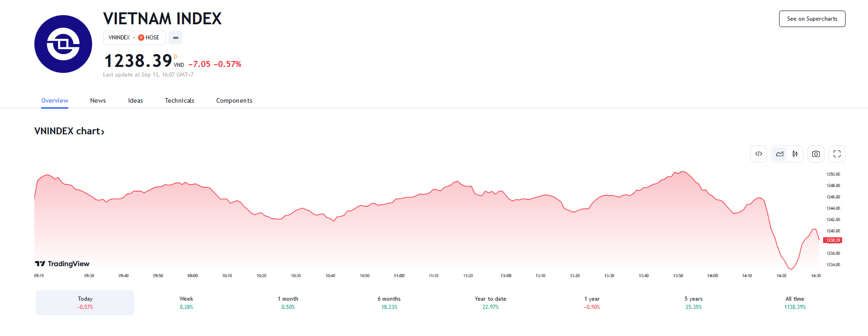The height and width of the screenshot is (336, 868).
Task: Choose the Year to date range
Action: [x=490, y=303]
